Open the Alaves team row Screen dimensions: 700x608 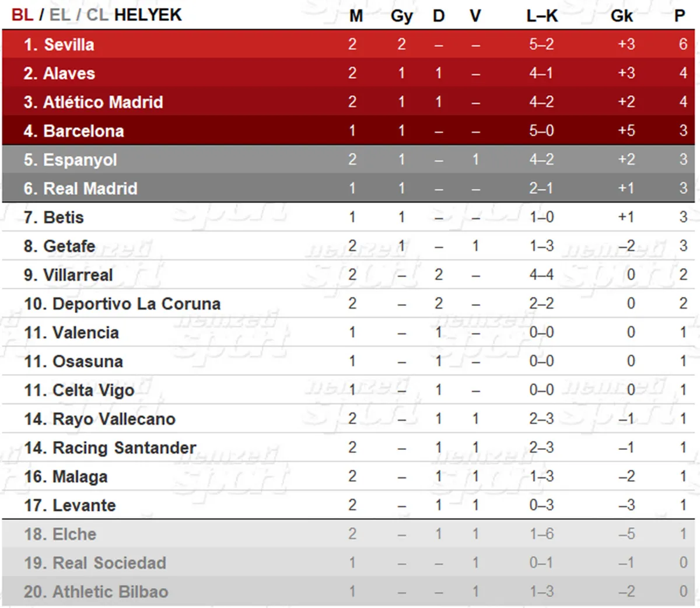tap(348, 73)
